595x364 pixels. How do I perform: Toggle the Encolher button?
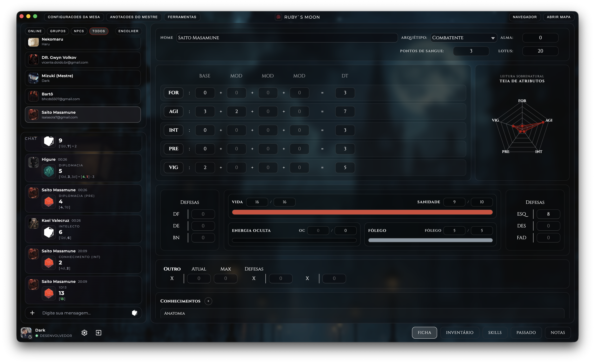(x=128, y=31)
